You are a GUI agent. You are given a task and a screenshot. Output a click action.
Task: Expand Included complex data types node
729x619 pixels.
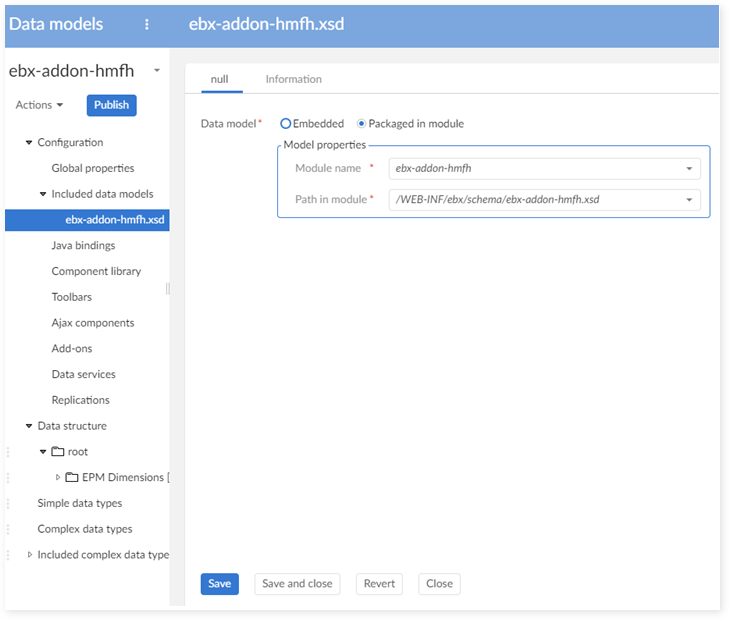pos(29,555)
